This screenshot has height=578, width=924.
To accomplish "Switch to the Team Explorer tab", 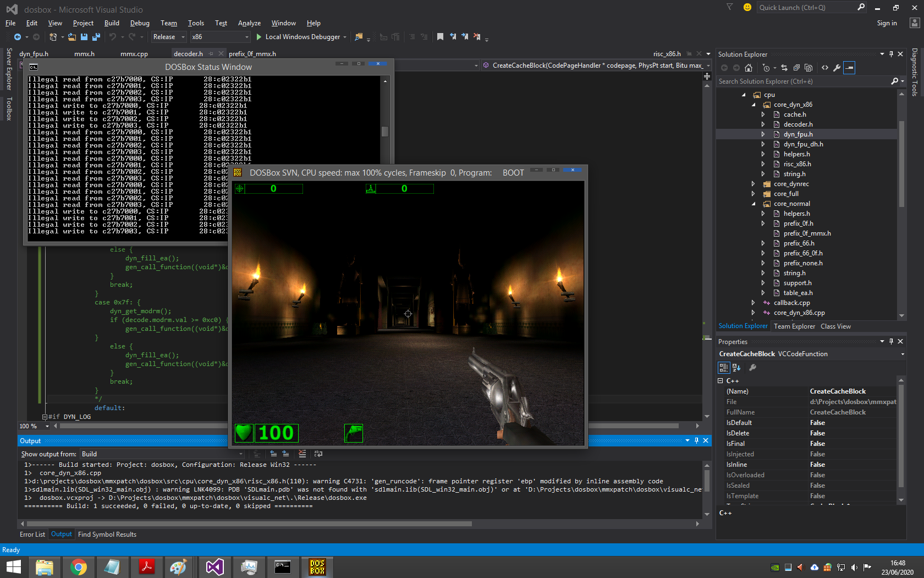I will click(x=794, y=326).
